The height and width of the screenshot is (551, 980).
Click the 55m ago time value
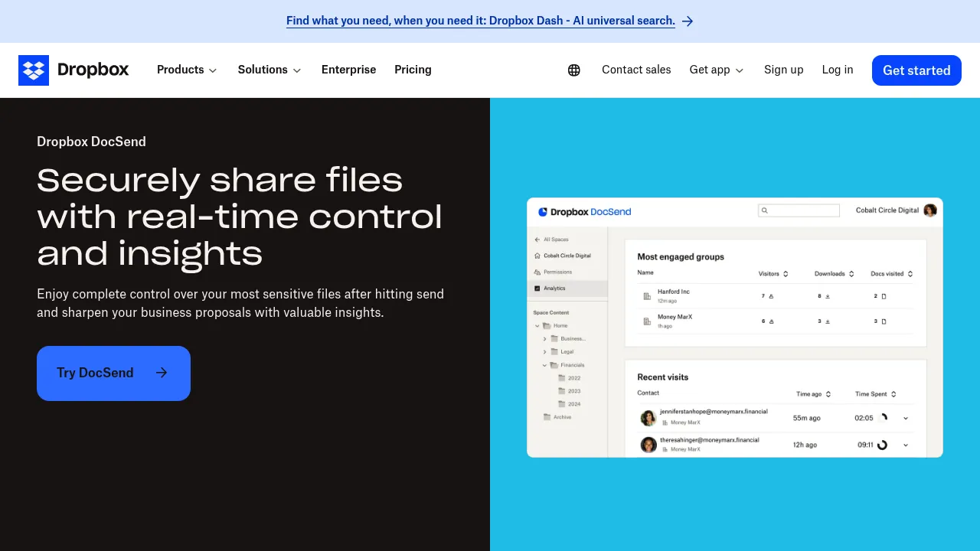807,418
